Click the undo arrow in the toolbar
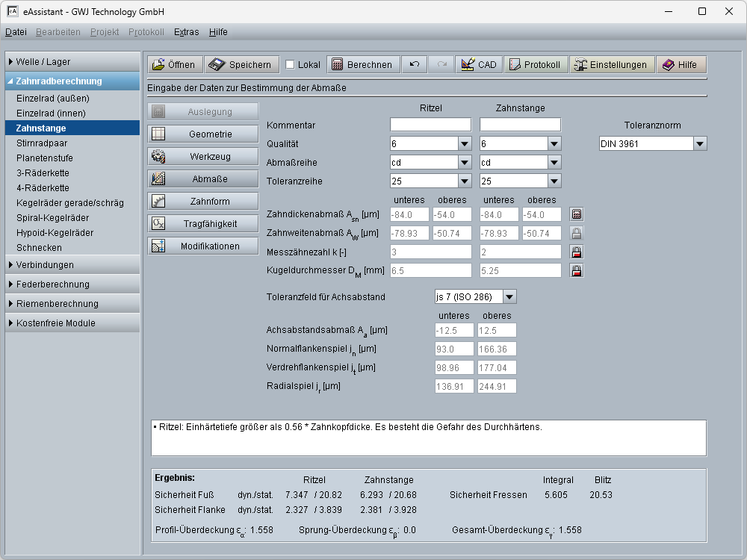Viewport: 747px width, 560px height. pos(415,65)
